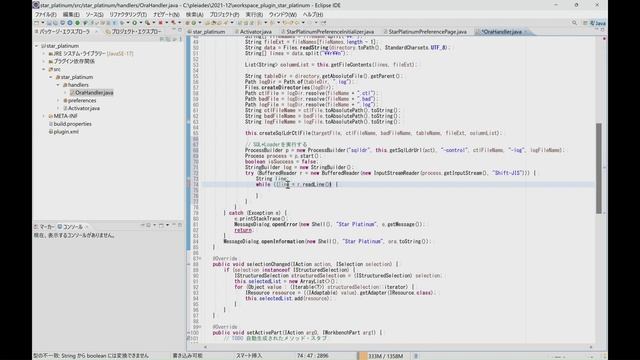
Task: Open the ウィンドウ(W) menu
Action: pyautogui.click(x=282, y=14)
